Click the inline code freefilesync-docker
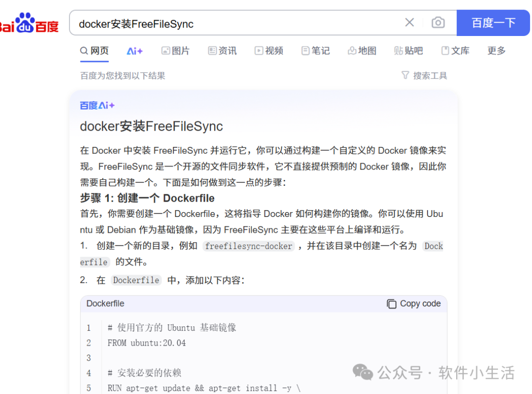The height and width of the screenshot is (394, 532). tap(249, 246)
